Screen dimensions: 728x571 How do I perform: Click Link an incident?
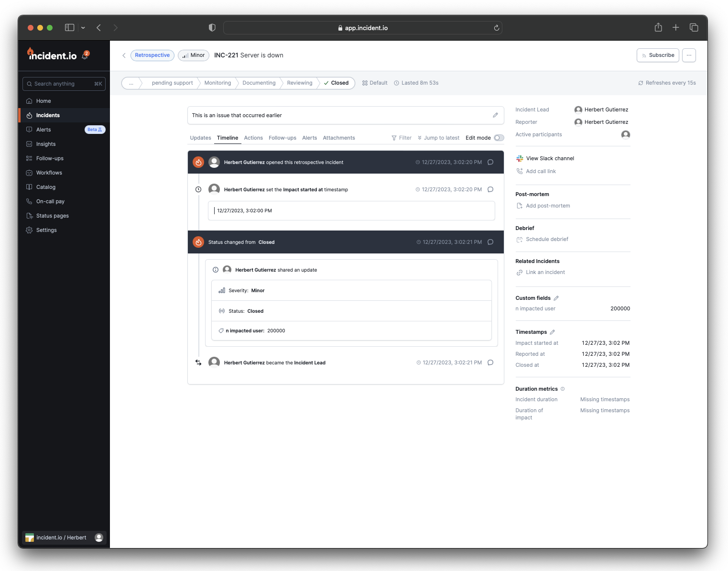[x=540, y=272]
